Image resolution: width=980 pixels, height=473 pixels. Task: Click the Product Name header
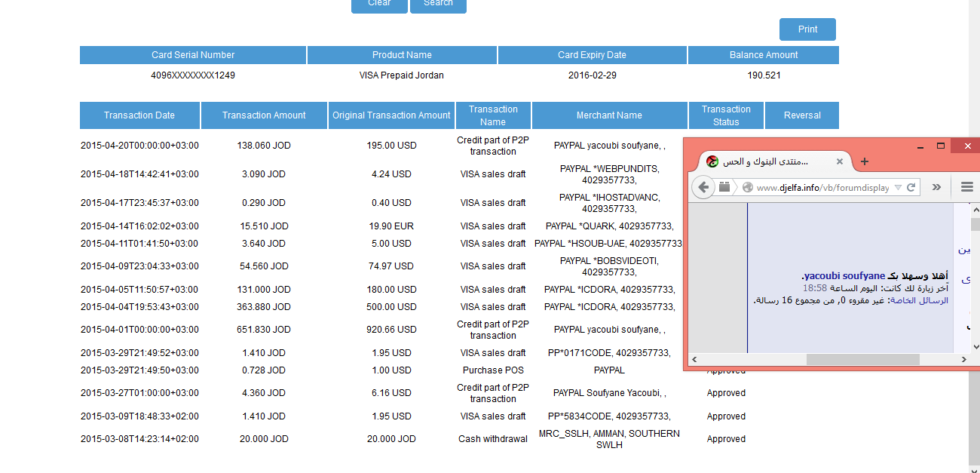(x=402, y=55)
